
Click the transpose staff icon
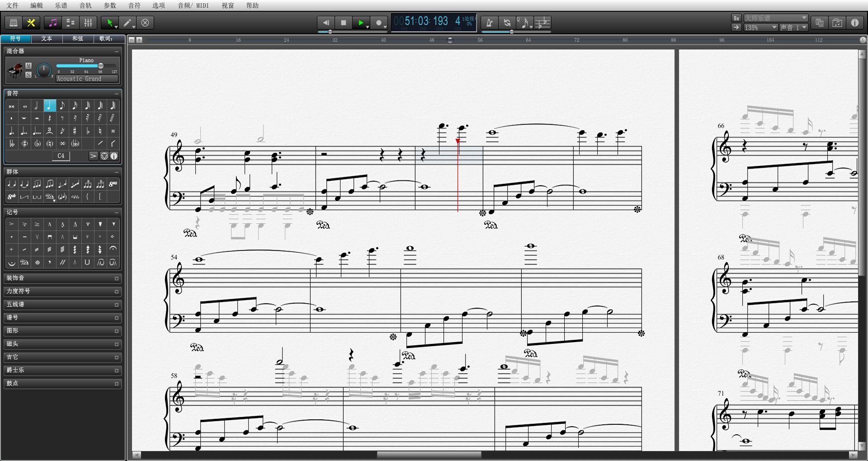(x=542, y=23)
